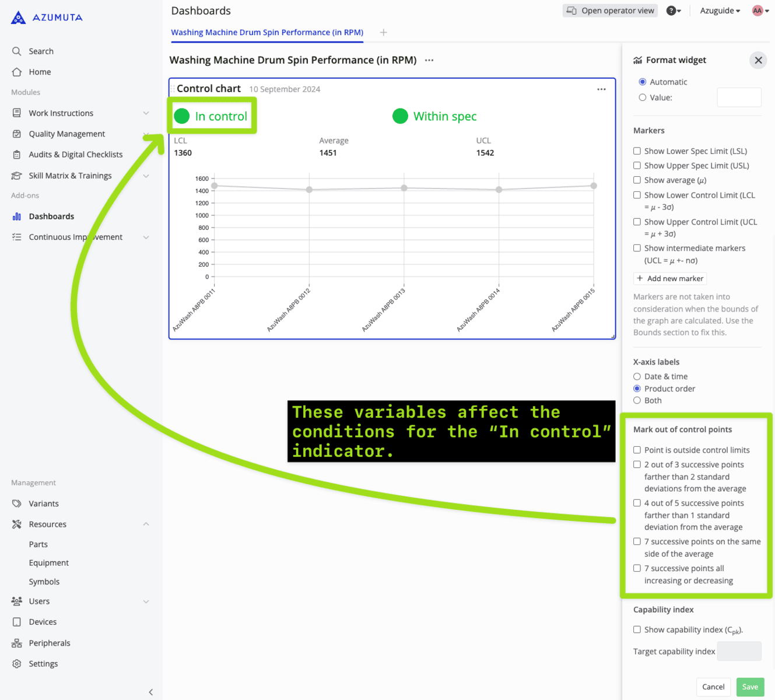Open Search via magnifier icon
Viewport: 775px width, 700px height.
pyautogui.click(x=17, y=51)
